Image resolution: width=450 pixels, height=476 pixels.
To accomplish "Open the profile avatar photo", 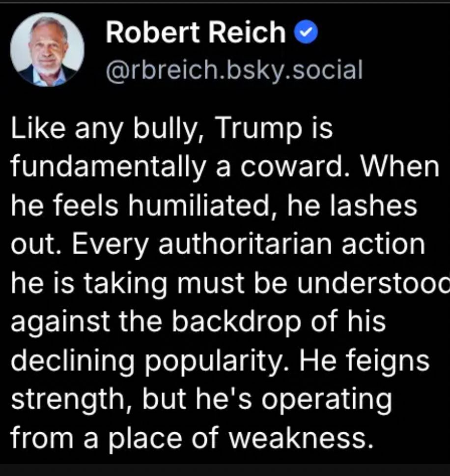I will pos(47,50).
